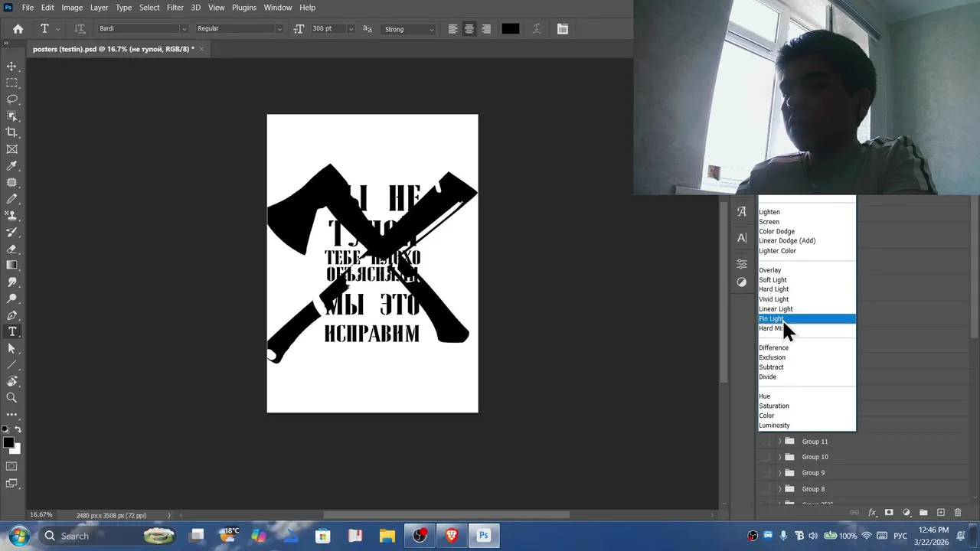The width and height of the screenshot is (980, 551).
Task: Open the Image menu
Action: [72, 8]
